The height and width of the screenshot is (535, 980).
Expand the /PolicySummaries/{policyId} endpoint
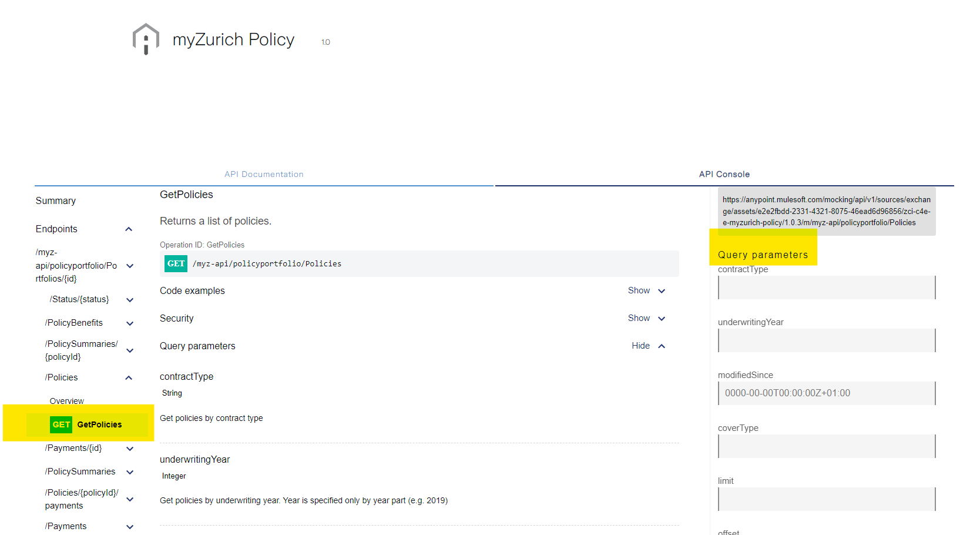(129, 350)
